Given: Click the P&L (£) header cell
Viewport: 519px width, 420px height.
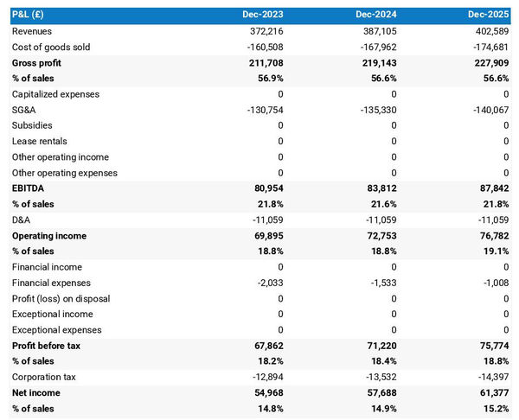Looking at the screenshot, I should click(x=29, y=15).
